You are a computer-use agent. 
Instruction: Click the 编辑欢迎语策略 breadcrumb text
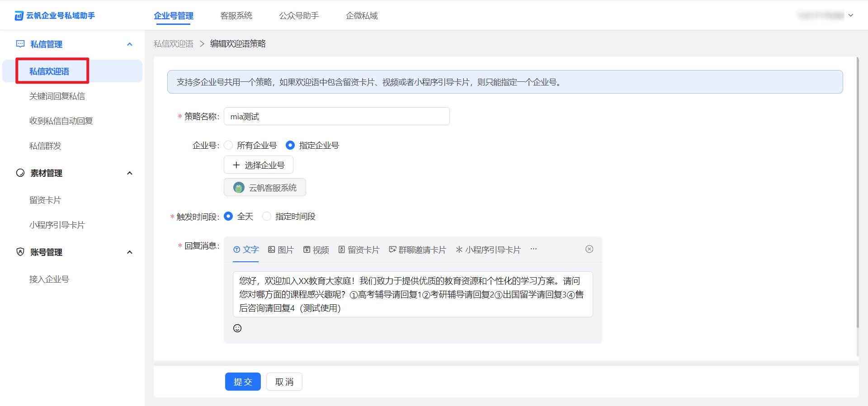coord(238,43)
